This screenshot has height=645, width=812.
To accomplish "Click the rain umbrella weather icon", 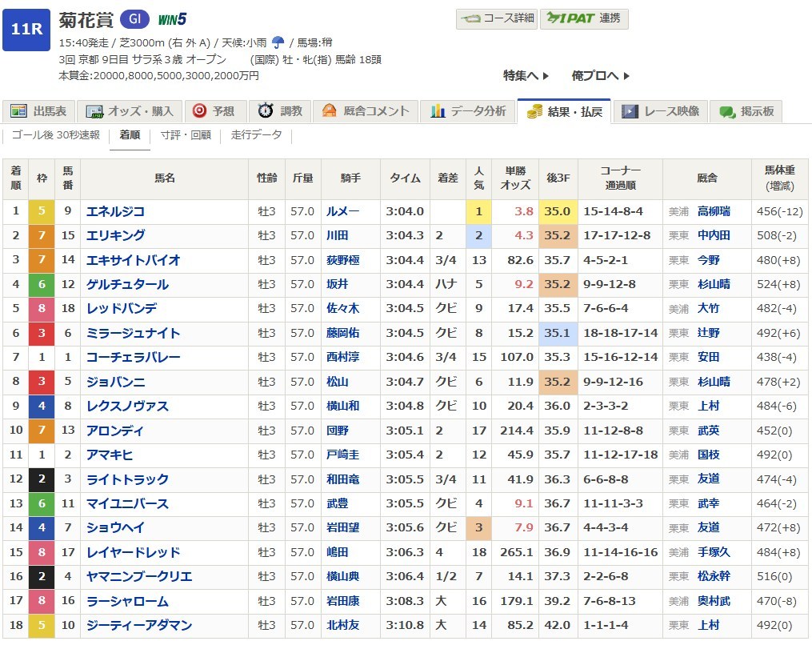I will coord(278,42).
